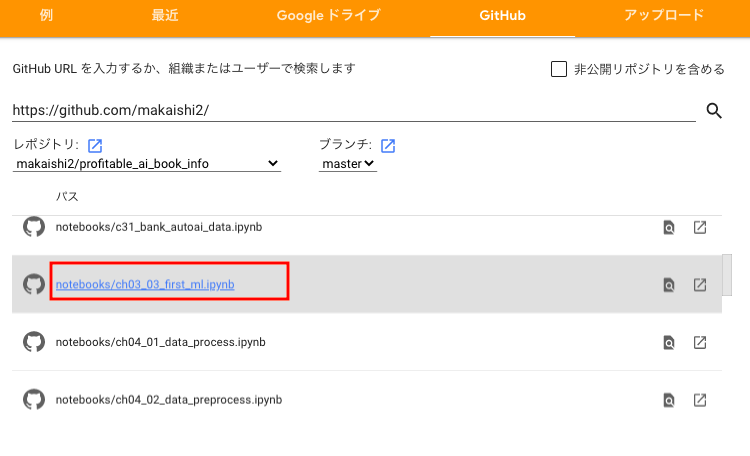
Task: Open branch on GitHub via icon beside ブランチ
Action: [388, 145]
